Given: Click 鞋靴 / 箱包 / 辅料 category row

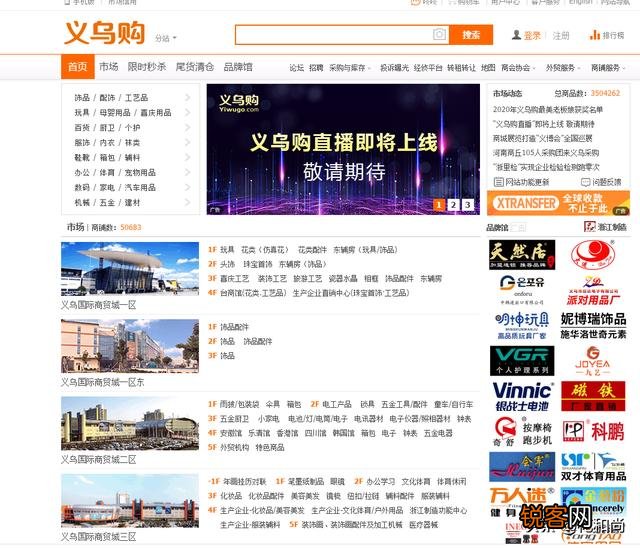Looking at the screenshot, I should [x=131, y=158].
